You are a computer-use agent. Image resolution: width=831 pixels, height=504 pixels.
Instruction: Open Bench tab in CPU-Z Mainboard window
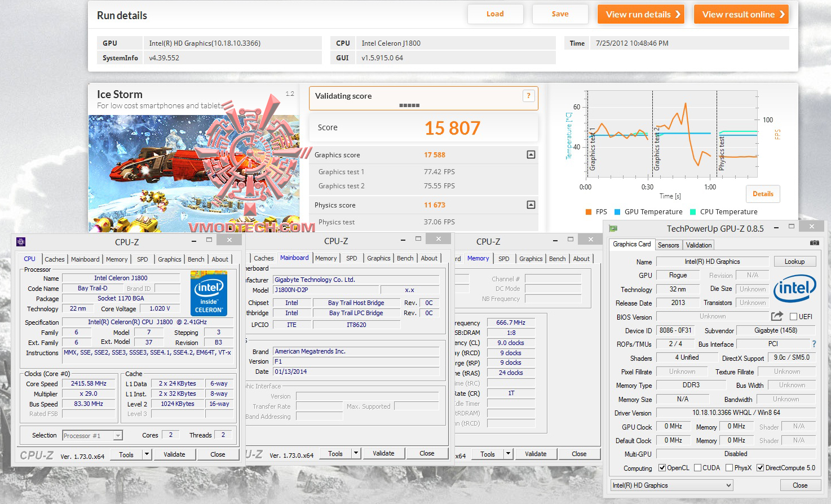pyautogui.click(x=405, y=258)
